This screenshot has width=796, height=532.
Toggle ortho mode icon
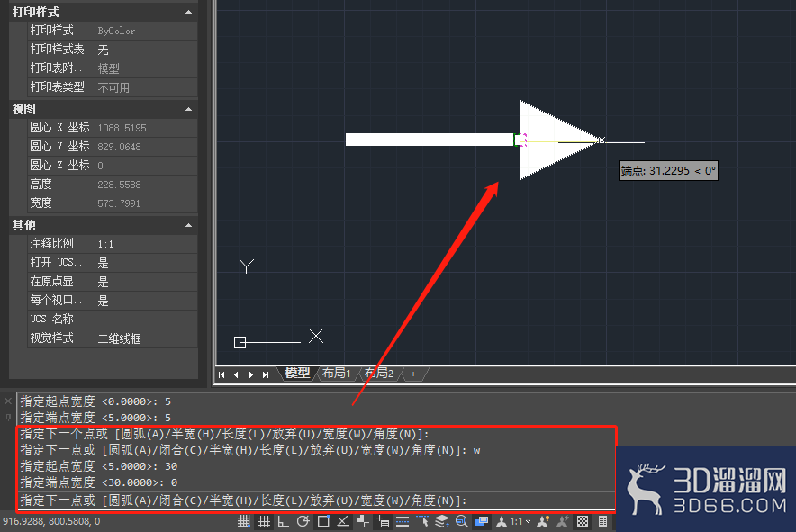click(x=284, y=521)
